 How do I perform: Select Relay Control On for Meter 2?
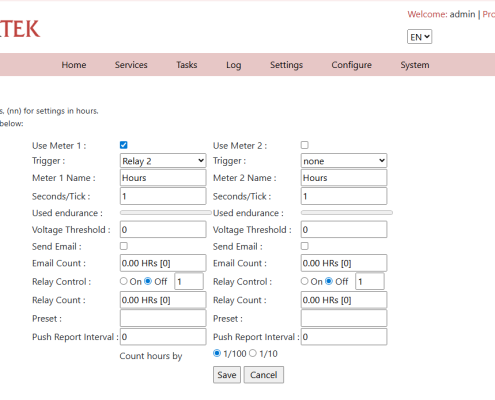[x=305, y=281]
